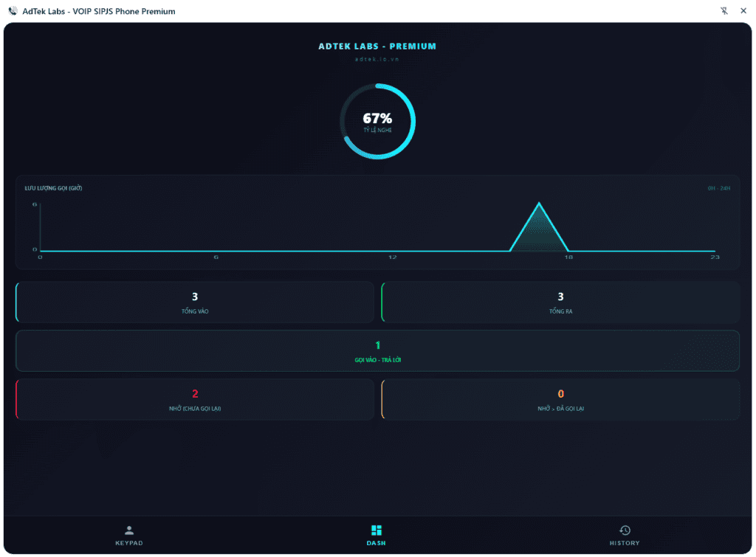
Task: Switch to the DASH tab label
Action: pyautogui.click(x=376, y=543)
